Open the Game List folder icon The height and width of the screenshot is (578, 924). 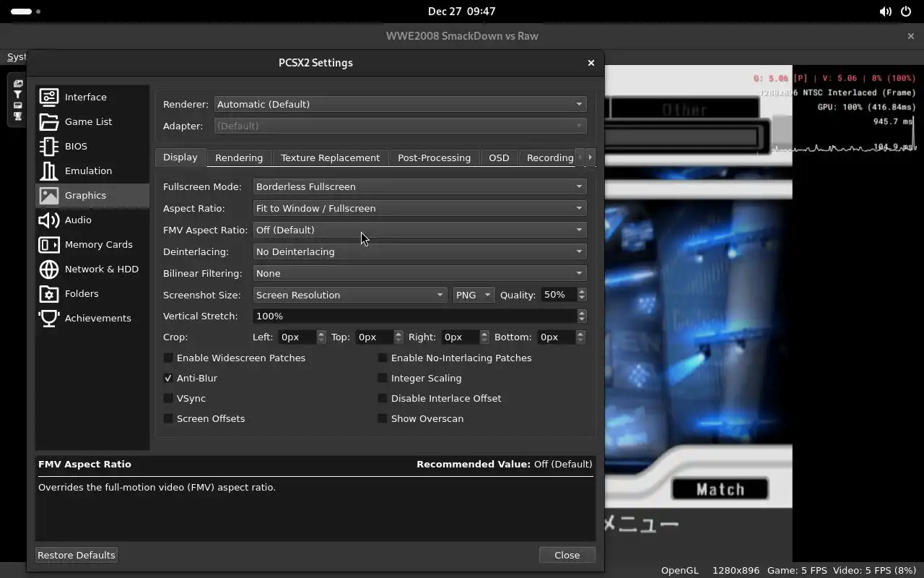point(49,121)
